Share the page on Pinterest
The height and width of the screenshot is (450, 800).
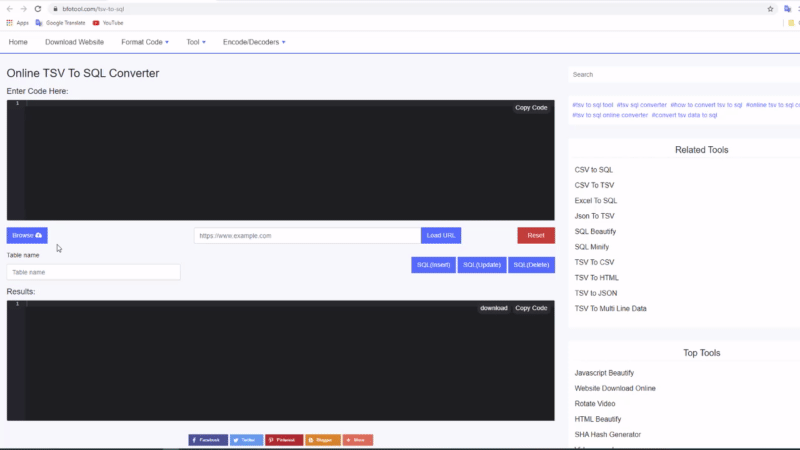coord(284,440)
